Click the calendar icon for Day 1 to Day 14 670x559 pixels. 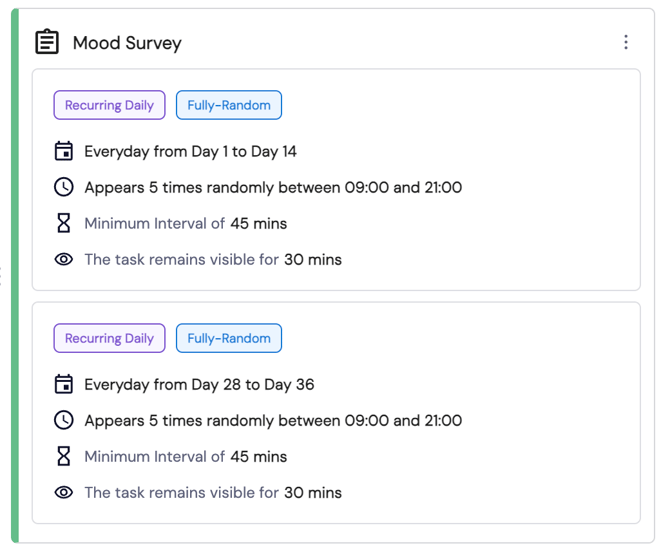64,151
